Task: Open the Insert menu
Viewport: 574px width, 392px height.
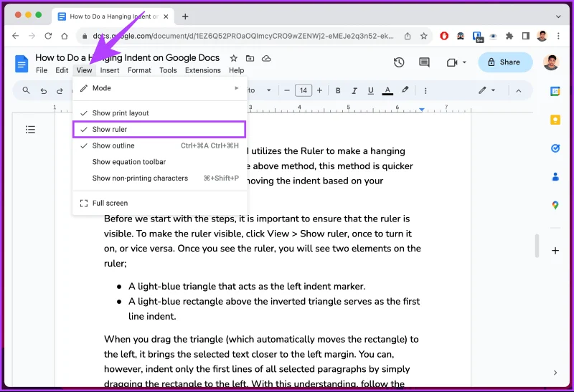Action: [x=110, y=70]
